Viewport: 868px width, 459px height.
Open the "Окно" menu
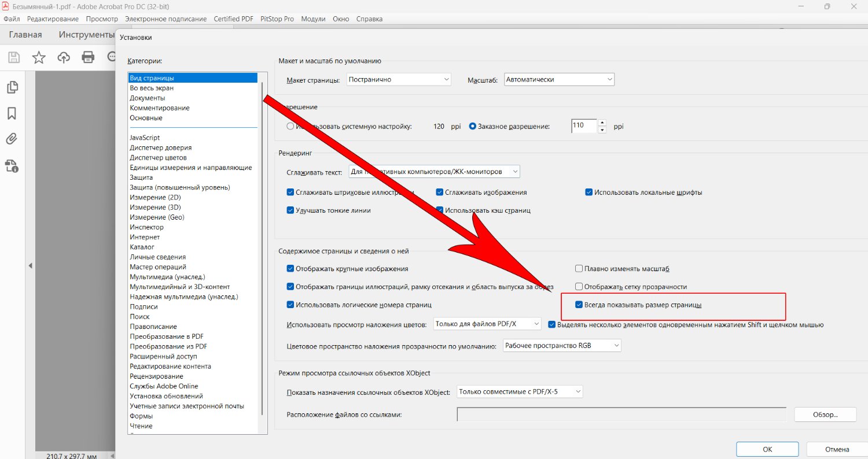click(341, 19)
